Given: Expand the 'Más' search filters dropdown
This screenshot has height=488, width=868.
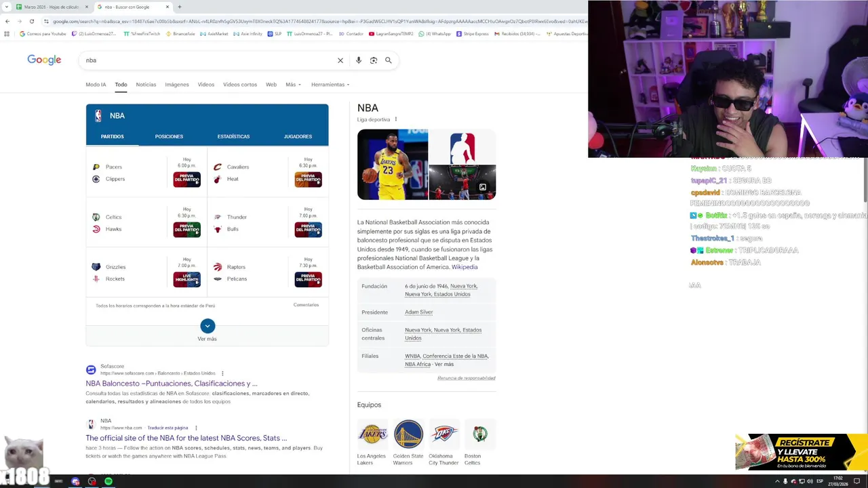Looking at the screenshot, I should pos(293,85).
